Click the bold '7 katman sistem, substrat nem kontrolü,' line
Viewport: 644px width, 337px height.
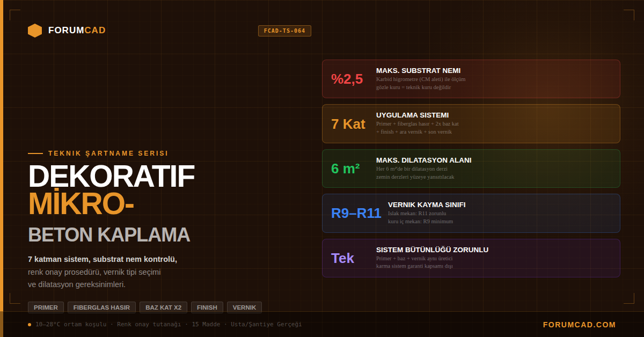coord(103,259)
